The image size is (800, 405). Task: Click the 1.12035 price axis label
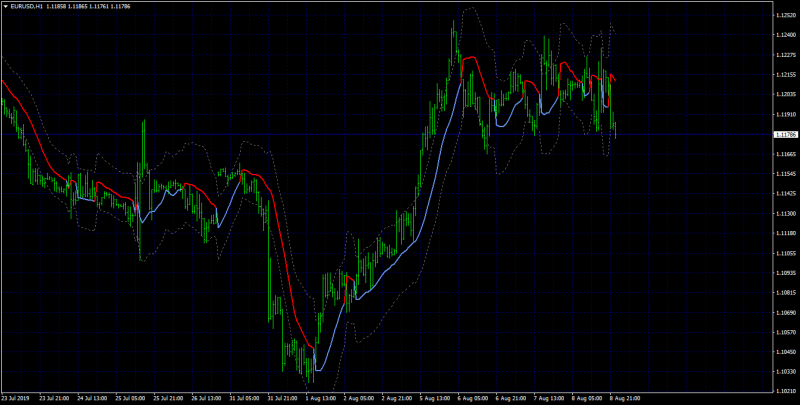(x=785, y=95)
